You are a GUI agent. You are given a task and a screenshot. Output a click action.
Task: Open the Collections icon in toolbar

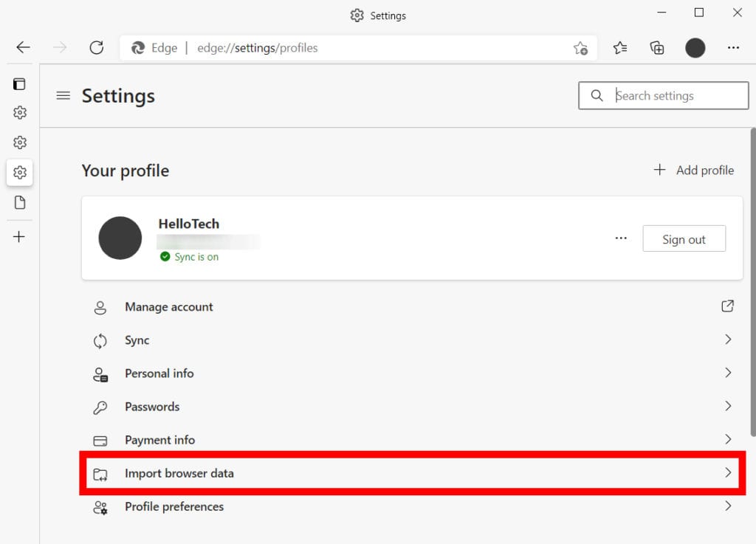pos(657,48)
